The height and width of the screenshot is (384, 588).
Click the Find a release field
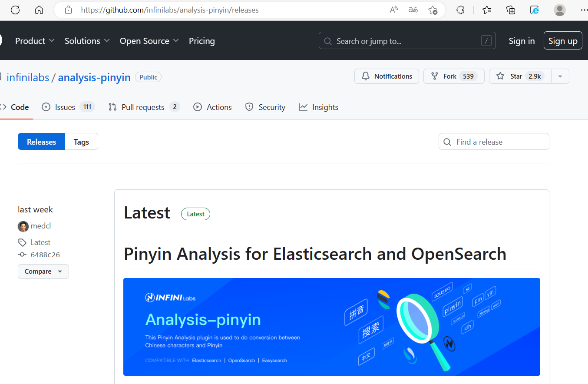coord(494,142)
